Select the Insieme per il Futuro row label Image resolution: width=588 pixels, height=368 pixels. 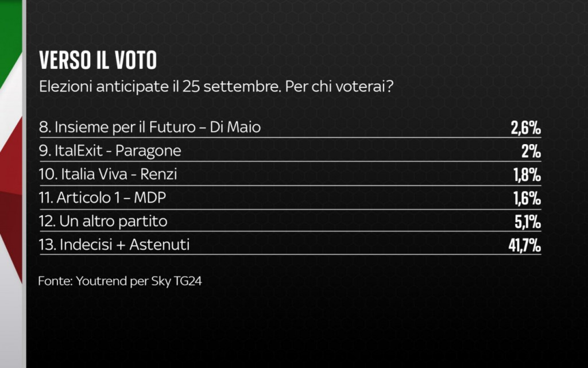(x=150, y=127)
